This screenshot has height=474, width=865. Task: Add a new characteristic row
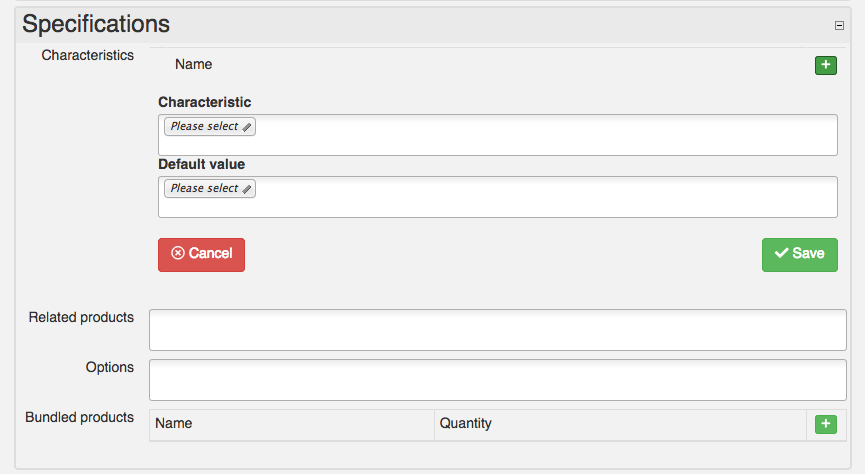825,65
